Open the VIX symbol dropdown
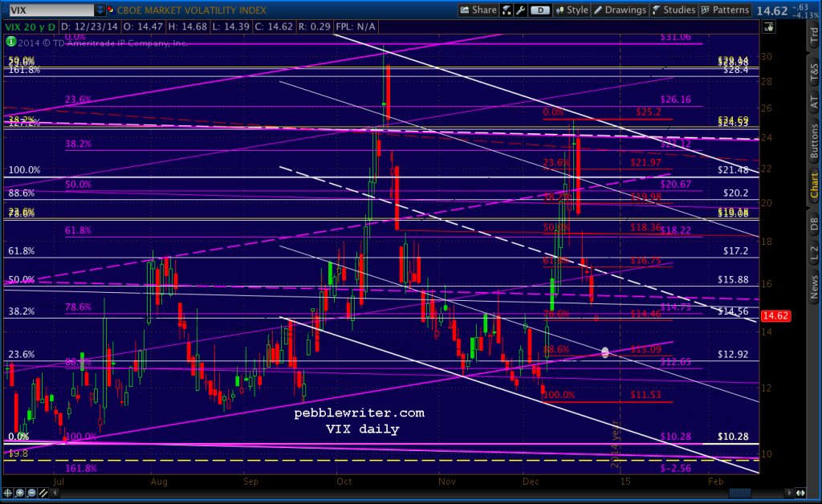This screenshot has width=822, height=504. coord(99,11)
